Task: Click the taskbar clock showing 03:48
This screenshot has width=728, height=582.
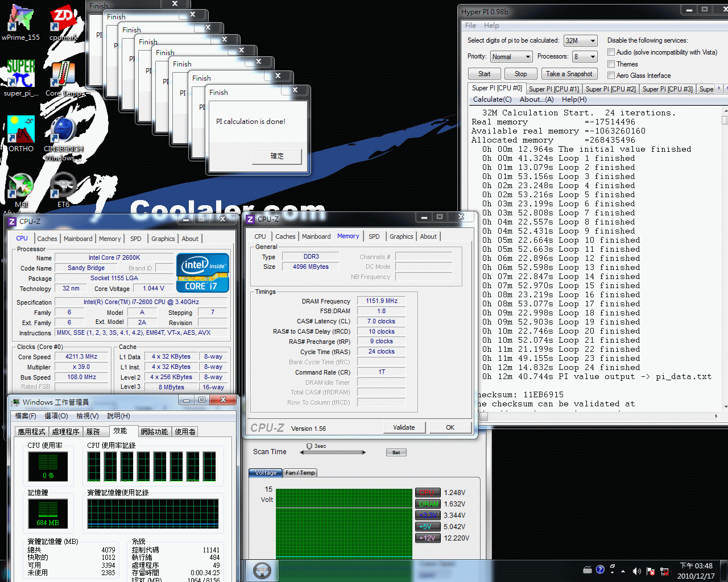Action: [x=696, y=571]
